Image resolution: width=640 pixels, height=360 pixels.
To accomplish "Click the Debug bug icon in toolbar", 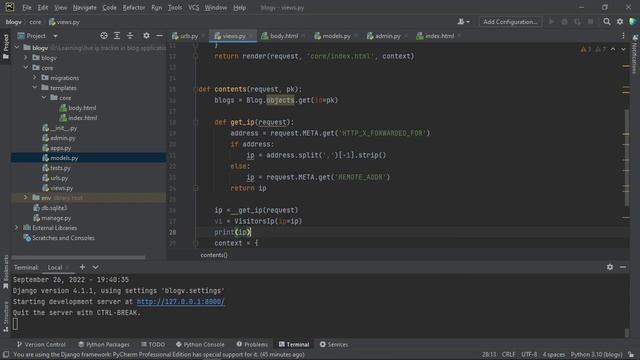I will pos(564,22).
